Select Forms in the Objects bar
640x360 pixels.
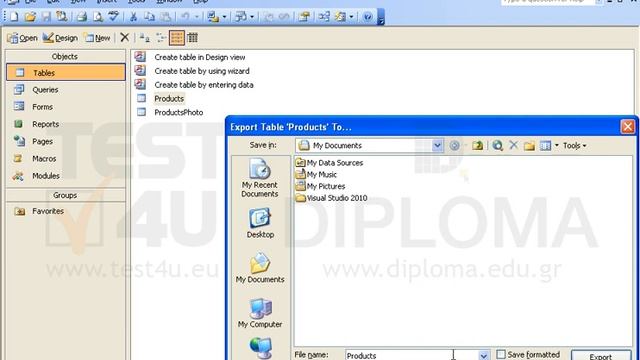coord(66,107)
